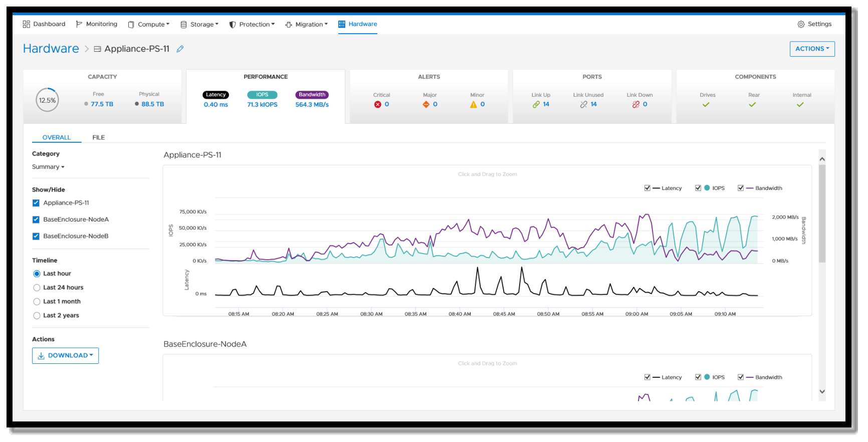868x442 pixels.
Task: Click the Settings gear icon
Action: point(801,24)
